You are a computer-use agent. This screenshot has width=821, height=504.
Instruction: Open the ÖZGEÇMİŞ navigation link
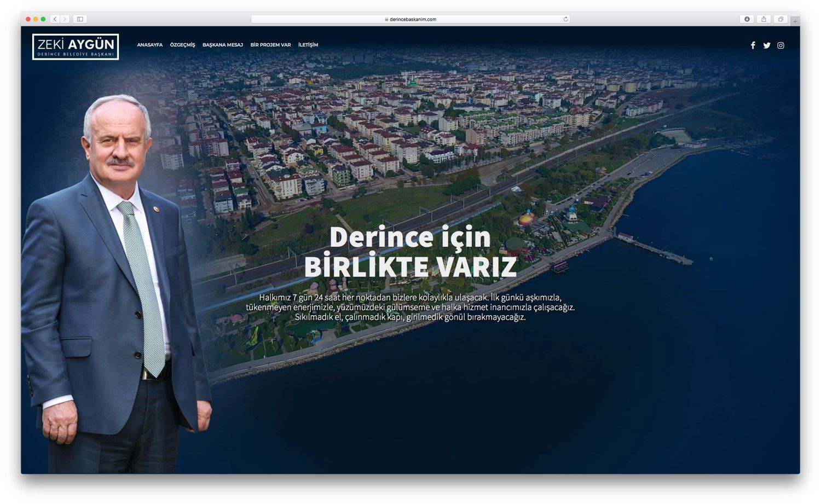click(x=182, y=45)
